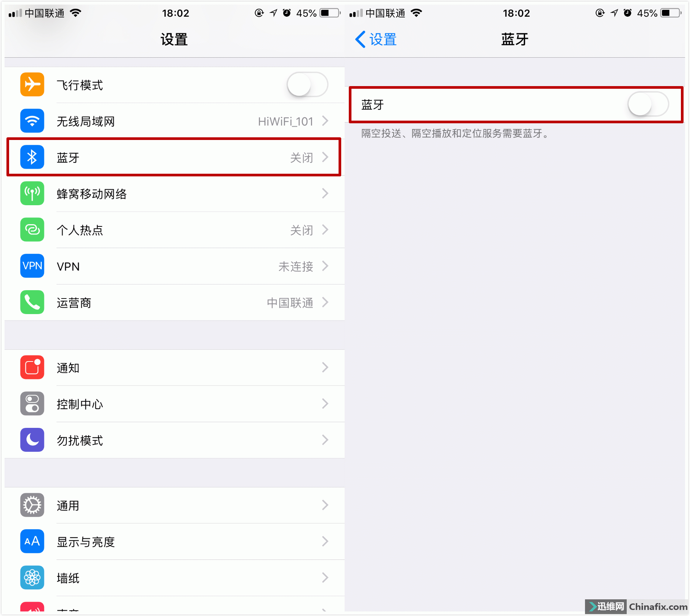690x616 pixels.
Task: Tap the 通用 general gear icon
Action: (32, 505)
